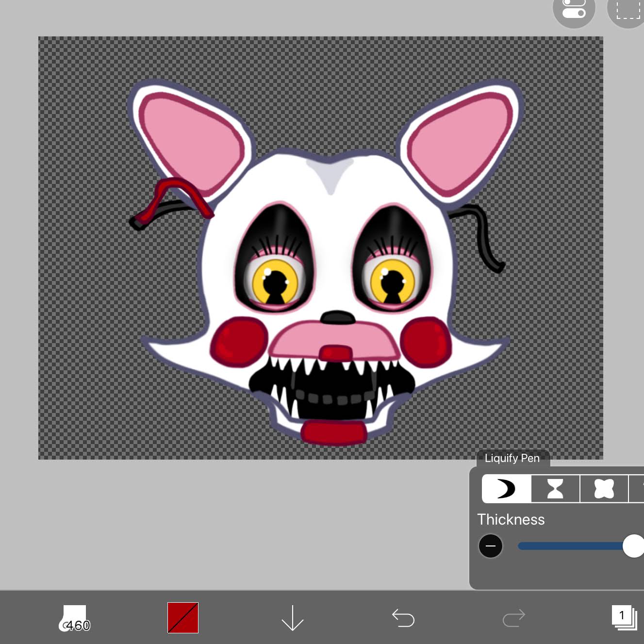Click the Thickness label in the panel
The height and width of the screenshot is (644, 644).
511,519
